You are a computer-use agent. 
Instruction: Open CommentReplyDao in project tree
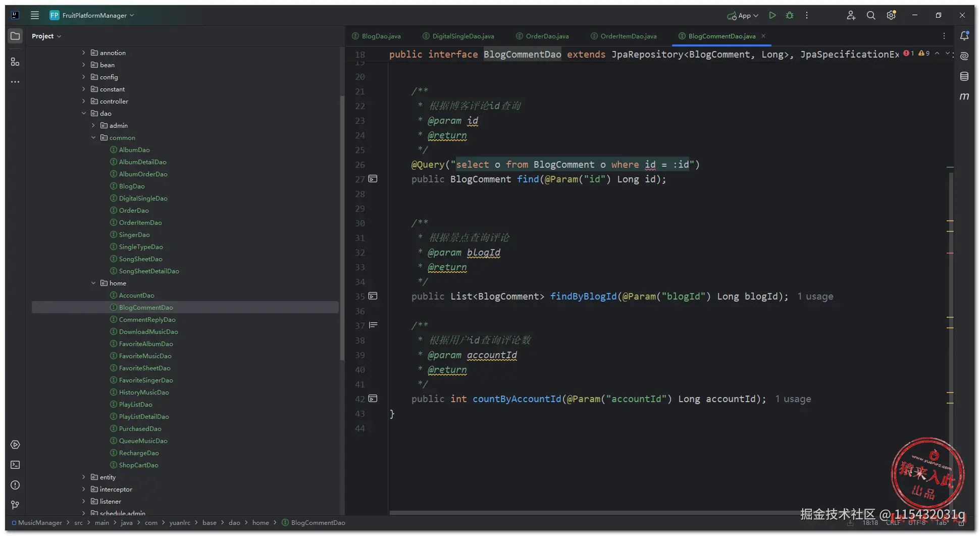coord(147,319)
